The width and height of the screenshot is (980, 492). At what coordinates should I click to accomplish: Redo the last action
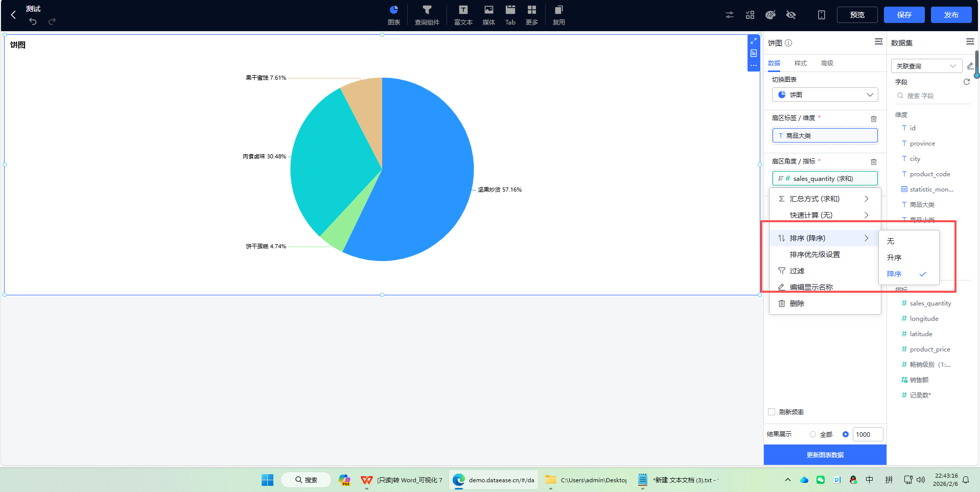click(52, 21)
